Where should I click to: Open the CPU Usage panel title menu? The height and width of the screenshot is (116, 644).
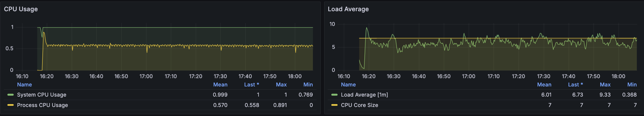point(21,9)
